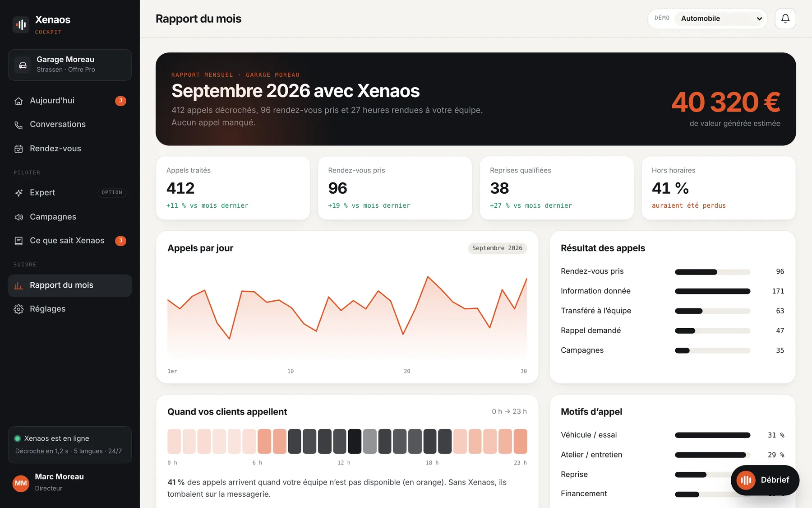Click the Appels traités card

233,188
